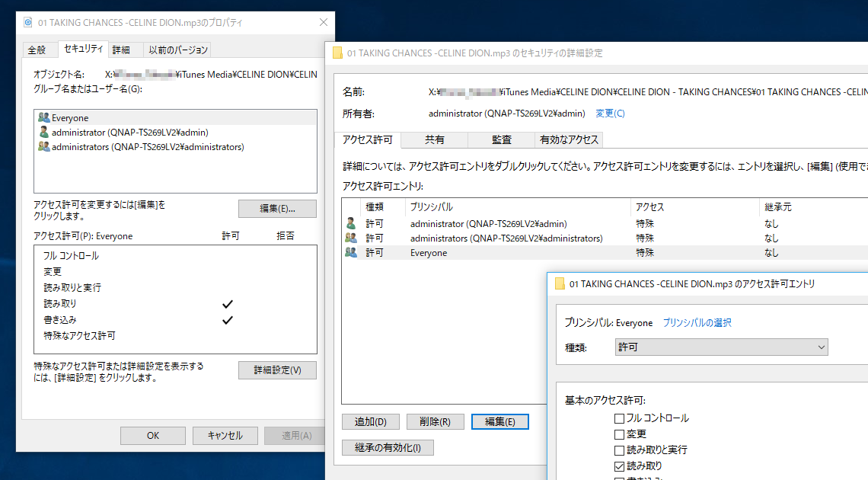Click administrator row icon in permission entries table
868x480 pixels.
click(x=351, y=224)
